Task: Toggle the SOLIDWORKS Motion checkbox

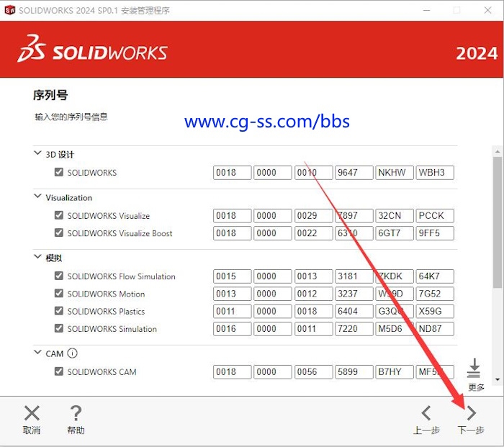Action: pos(58,294)
